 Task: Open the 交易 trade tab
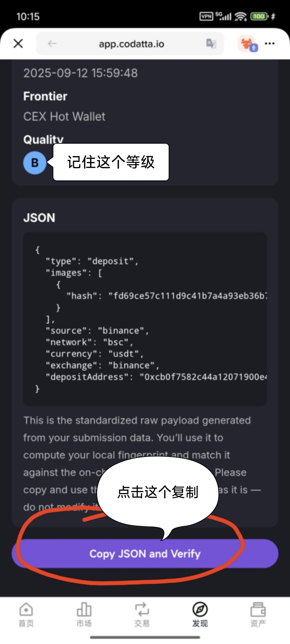coord(142,616)
